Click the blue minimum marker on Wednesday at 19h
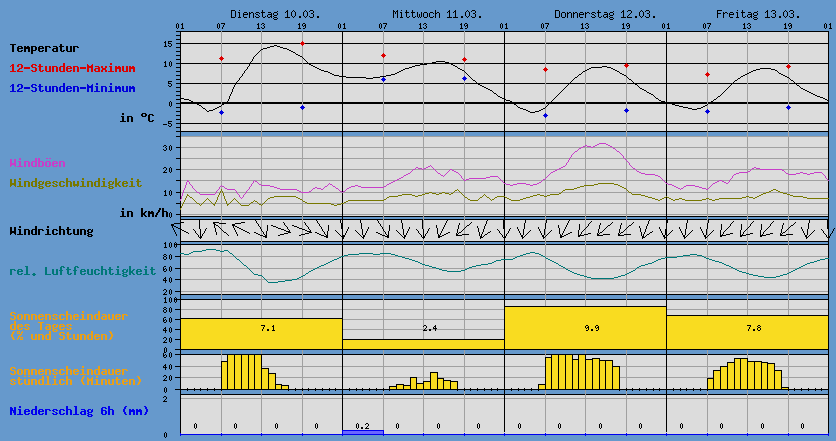836x441 pixels. tap(464, 78)
